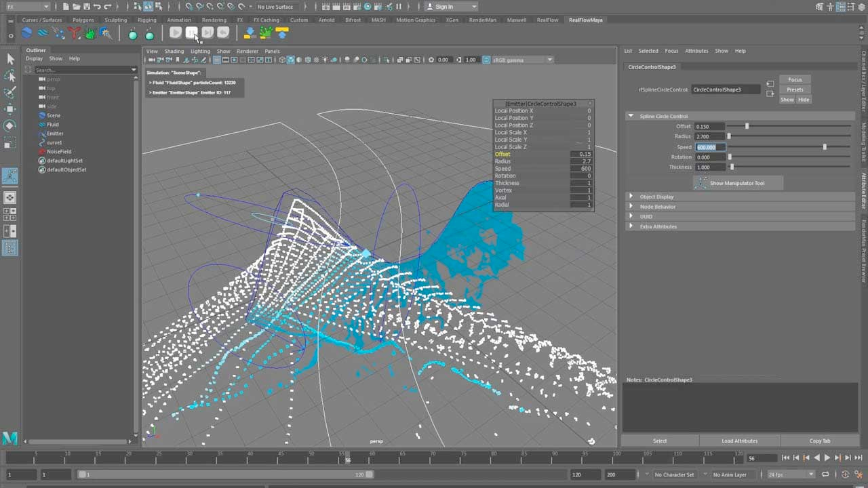Toggle playback looping icon next to fps
The height and width of the screenshot is (488, 868).
pyautogui.click(x=826, y=474)
